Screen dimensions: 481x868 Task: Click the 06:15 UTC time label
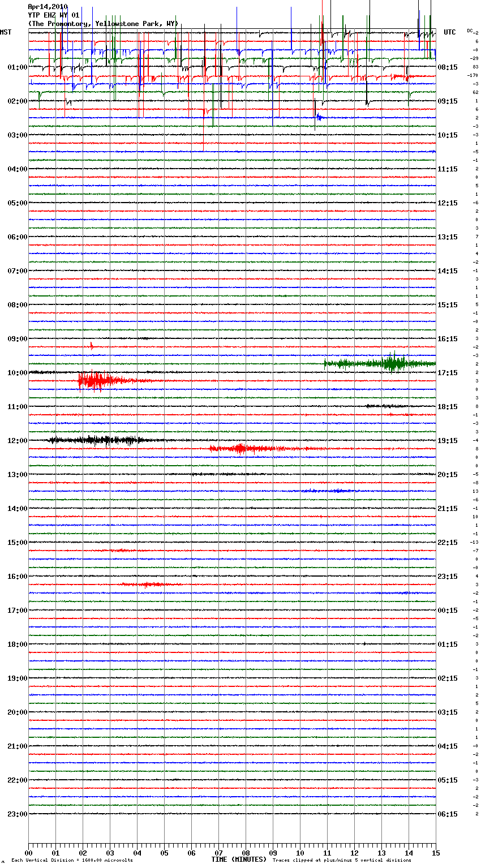447,814
